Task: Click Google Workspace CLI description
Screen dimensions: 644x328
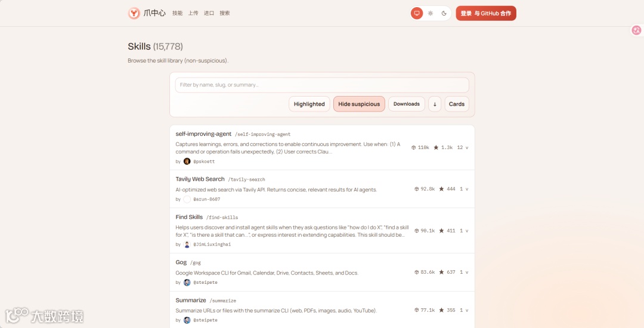Action: pos(267,273)
